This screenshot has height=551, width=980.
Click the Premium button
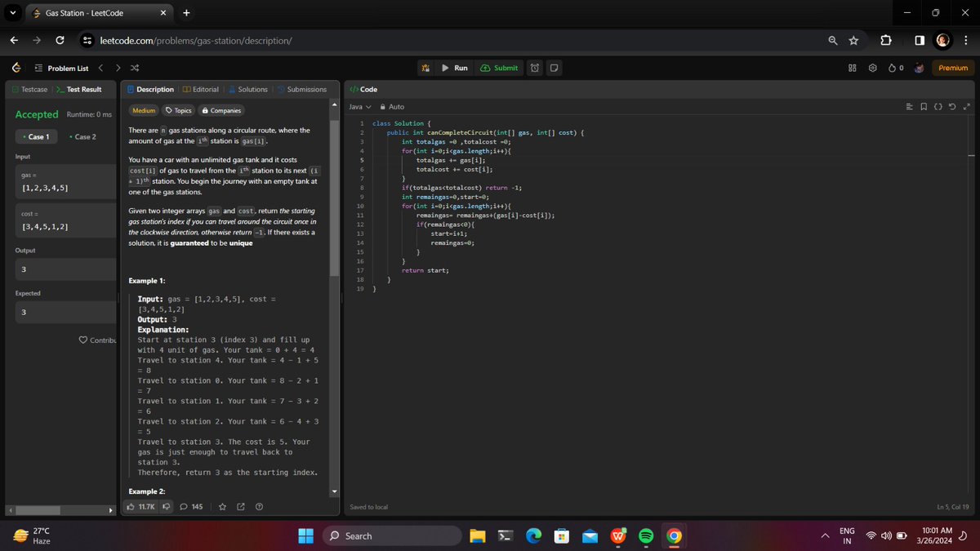pos(953,68)
